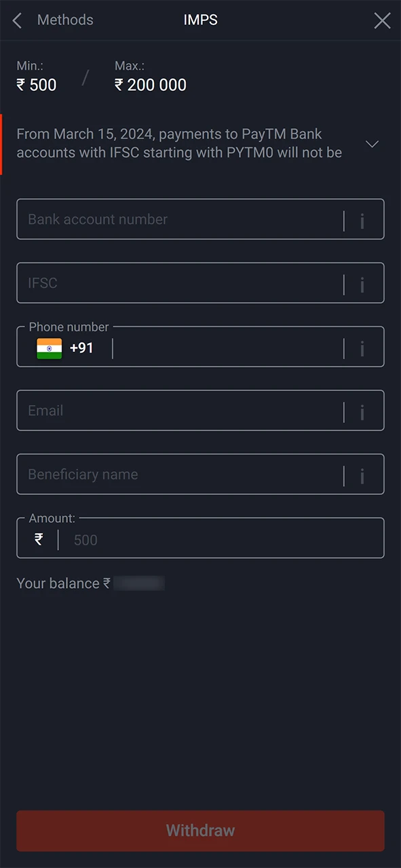Expand the PayTM Bank notice message
Image resolution: width=401 pixels, height=868 pixels.
pyautogui.click(x=372, y=144)
